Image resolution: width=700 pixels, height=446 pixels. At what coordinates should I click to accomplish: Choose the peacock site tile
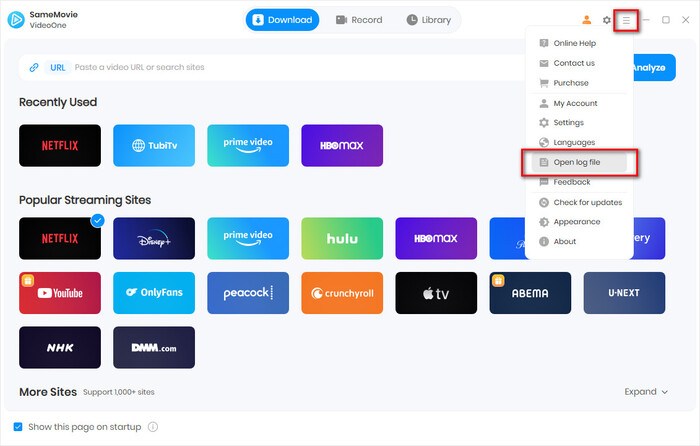click(x=248, y=293)
